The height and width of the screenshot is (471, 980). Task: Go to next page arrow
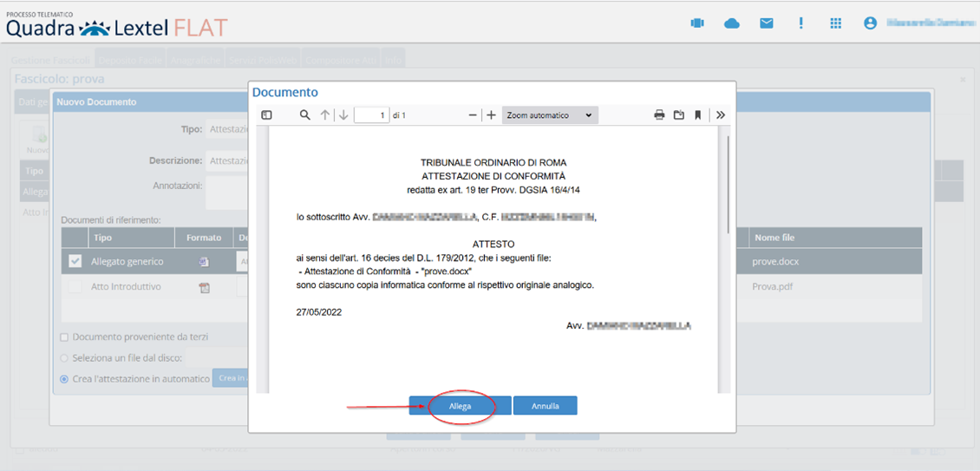[x=343, y=114]
